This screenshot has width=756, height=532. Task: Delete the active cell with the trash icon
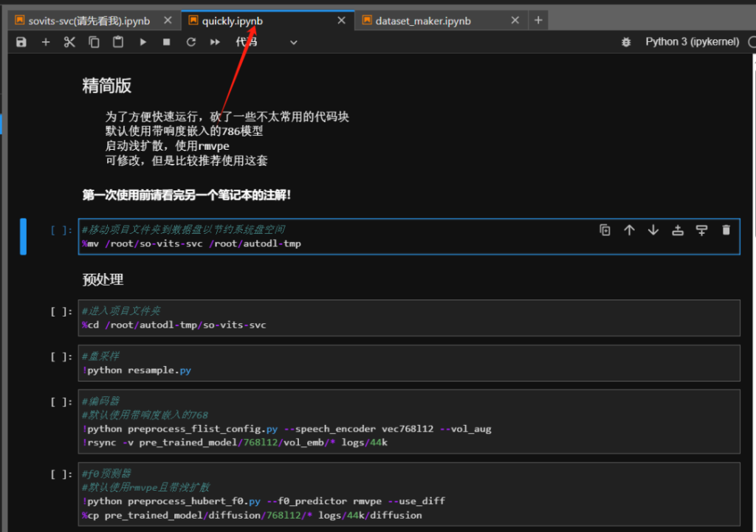click(726, 230)
